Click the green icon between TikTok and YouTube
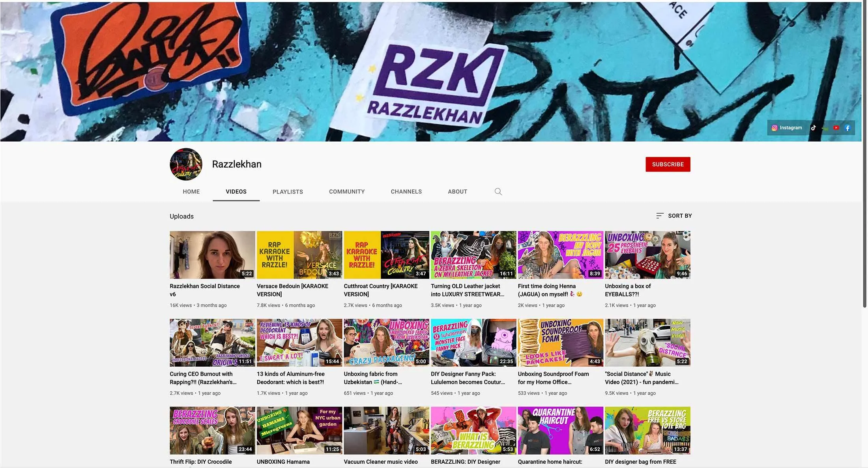868x468 pixels. [825, 128]
